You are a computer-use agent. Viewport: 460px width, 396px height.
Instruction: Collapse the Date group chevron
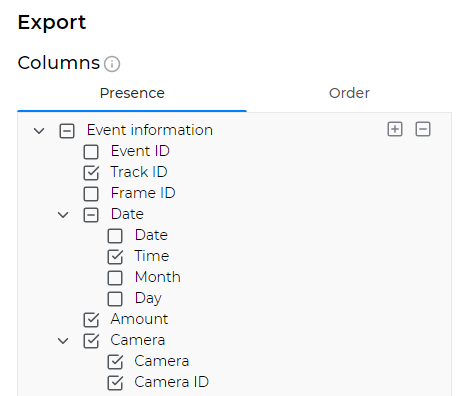pos(63,215)
